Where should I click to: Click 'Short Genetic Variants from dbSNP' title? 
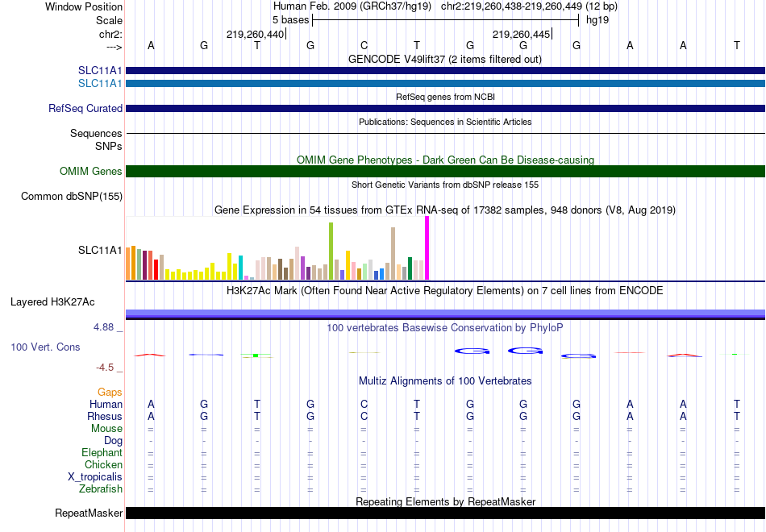point(445,185)
